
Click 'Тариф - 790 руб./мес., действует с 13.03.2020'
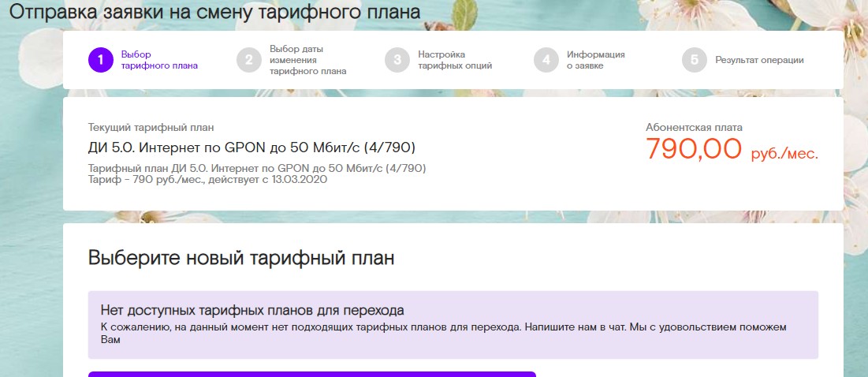(207, 179)
